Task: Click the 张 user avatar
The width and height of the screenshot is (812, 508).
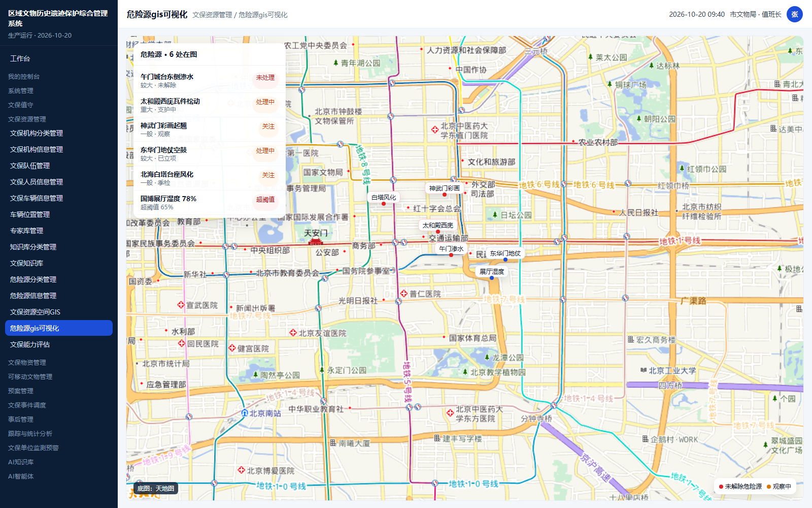Action: pyautogui.click(x=795, y=14)
